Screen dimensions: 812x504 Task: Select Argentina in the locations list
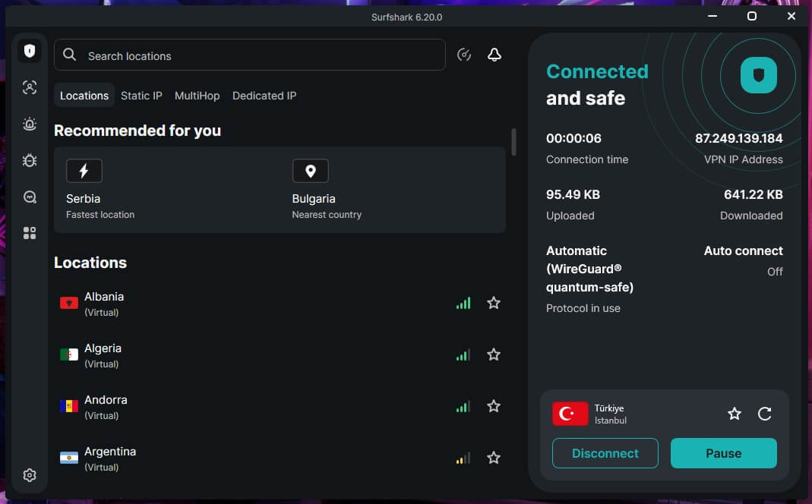tap(280, 458)
